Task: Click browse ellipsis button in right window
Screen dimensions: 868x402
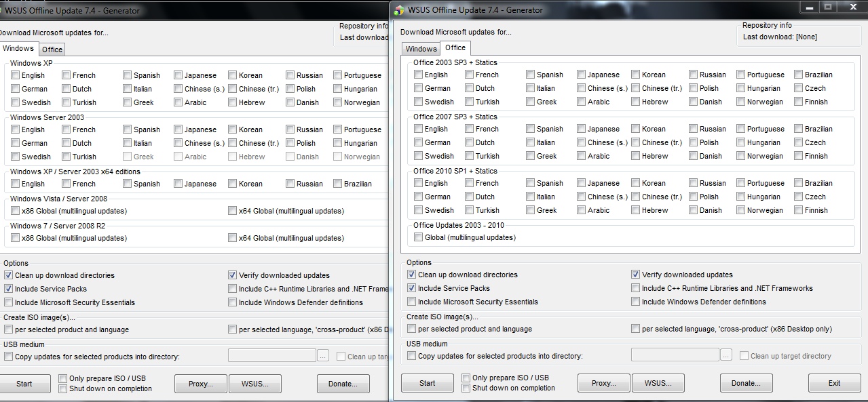Action: coord(727,355)
